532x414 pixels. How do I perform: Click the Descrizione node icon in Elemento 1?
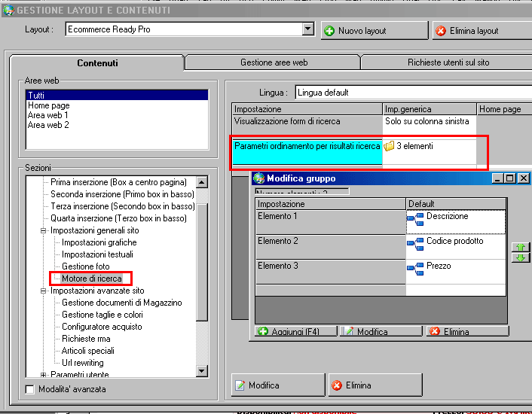coord(415,219)
